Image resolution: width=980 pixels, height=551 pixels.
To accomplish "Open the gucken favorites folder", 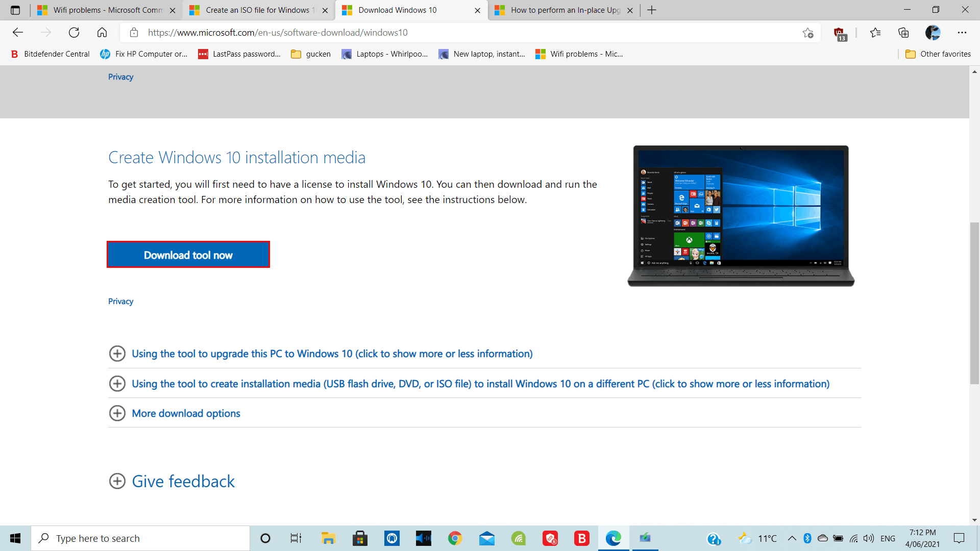I will [x=311, y=54].
